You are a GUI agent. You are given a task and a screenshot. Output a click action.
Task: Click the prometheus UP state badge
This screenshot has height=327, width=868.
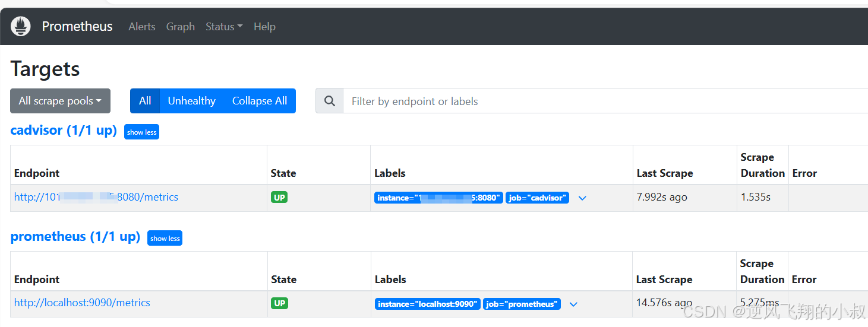[279, 303]
